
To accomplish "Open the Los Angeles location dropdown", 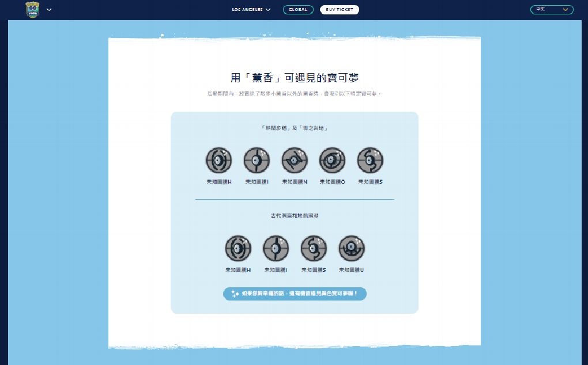I will pos(251,10).
